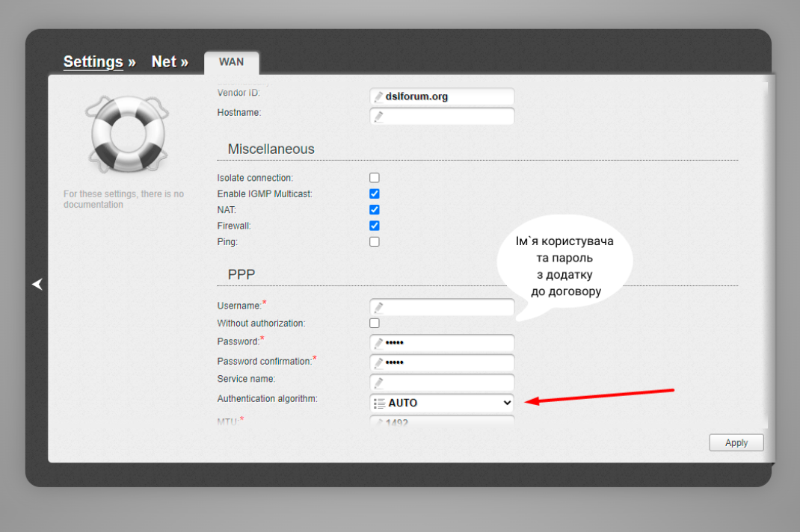Disable the Enable IGMP Multicast checkbox
The height and width of the screenshot is (532, 800).
click(x=374, y=194)
